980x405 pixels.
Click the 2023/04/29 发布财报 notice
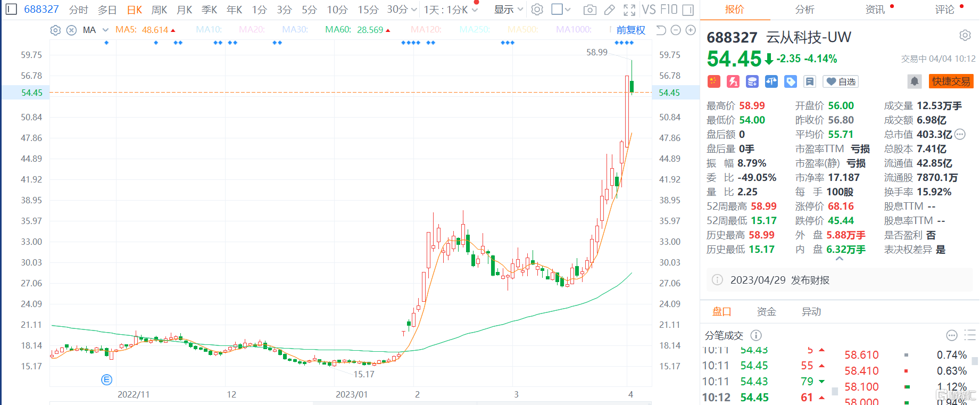click(840, 280)
